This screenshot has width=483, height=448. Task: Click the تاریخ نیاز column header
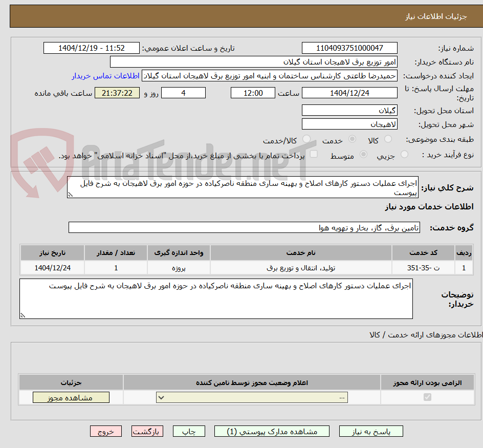point(52,253)
